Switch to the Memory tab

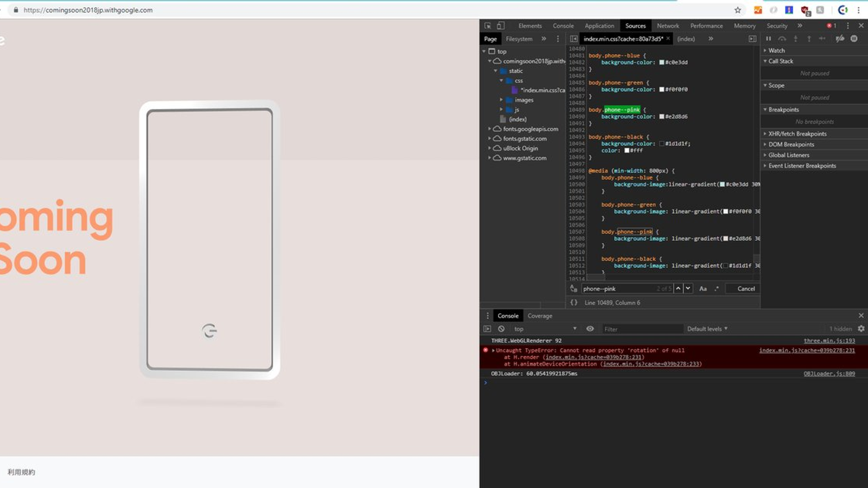point(744,25)
